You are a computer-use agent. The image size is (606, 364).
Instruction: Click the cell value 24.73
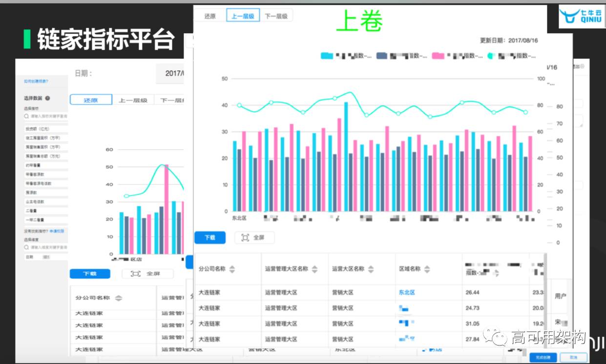click(x=472, y=308)
